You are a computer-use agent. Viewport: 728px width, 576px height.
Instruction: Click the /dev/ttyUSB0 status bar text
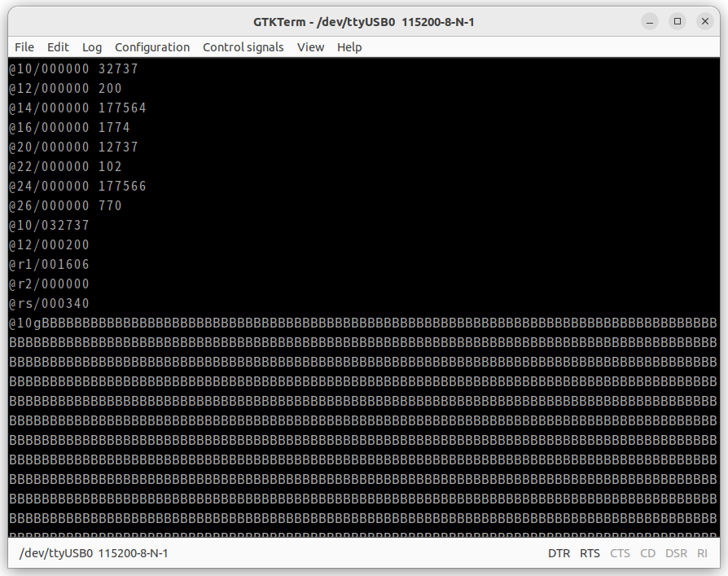94,553
